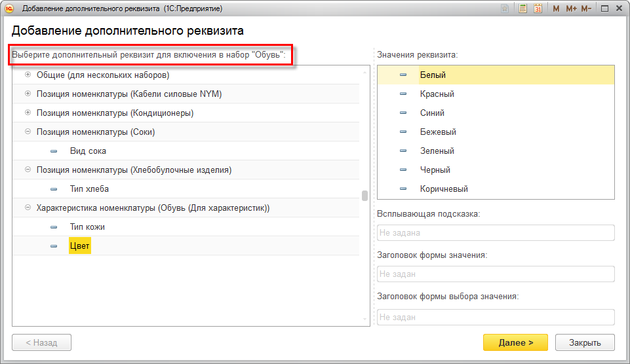Collapse the 'Хлебобулочные изделия' group
630x364 pixels.
[x=28, y=170]
